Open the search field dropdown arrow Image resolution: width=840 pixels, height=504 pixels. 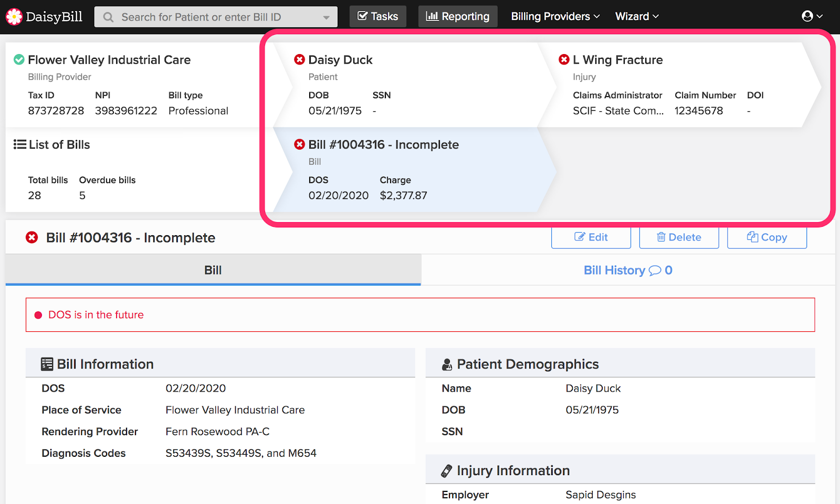[x=327, y=17]
